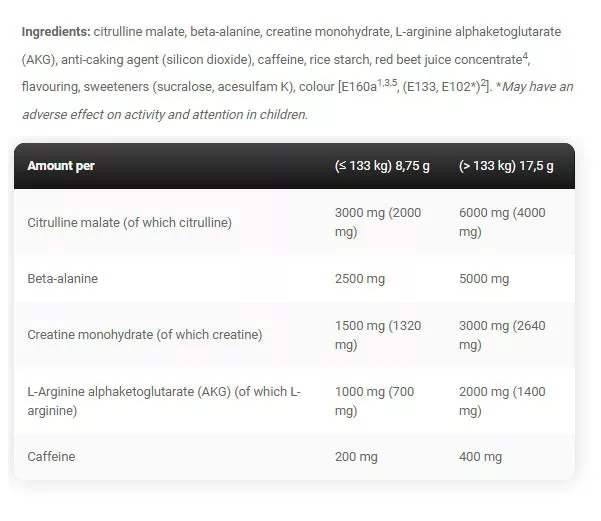Select the "Citrulline malate (of which citrulline)" row label
The image size is (601, 521).
pos(129,222)
